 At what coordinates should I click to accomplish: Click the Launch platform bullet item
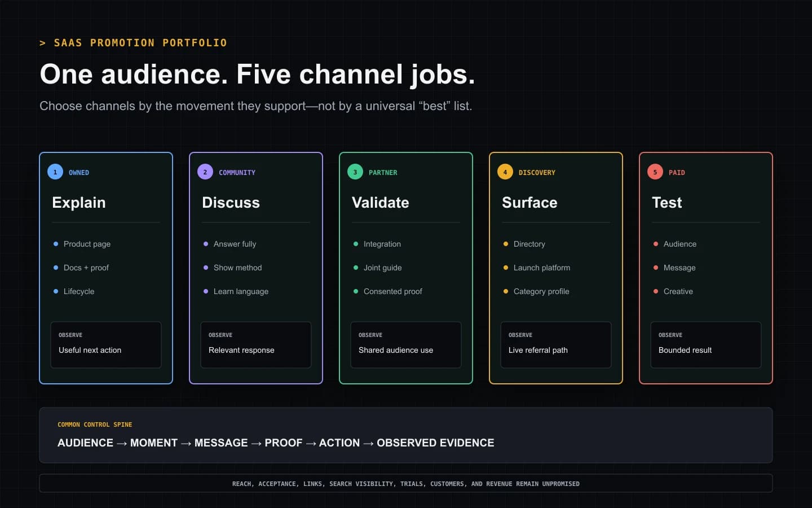tap(536, 268)
